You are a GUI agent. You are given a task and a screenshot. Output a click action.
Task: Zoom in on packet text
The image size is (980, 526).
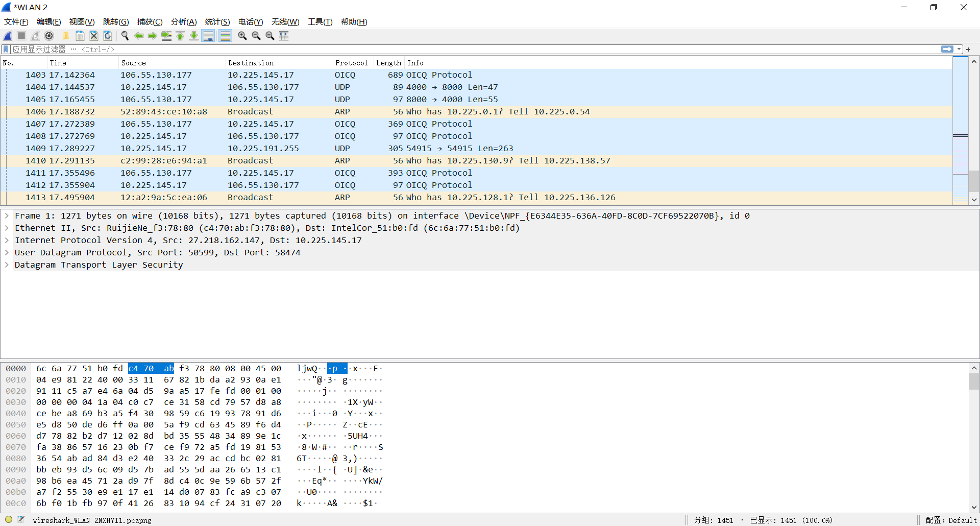[x=242, y=36]
